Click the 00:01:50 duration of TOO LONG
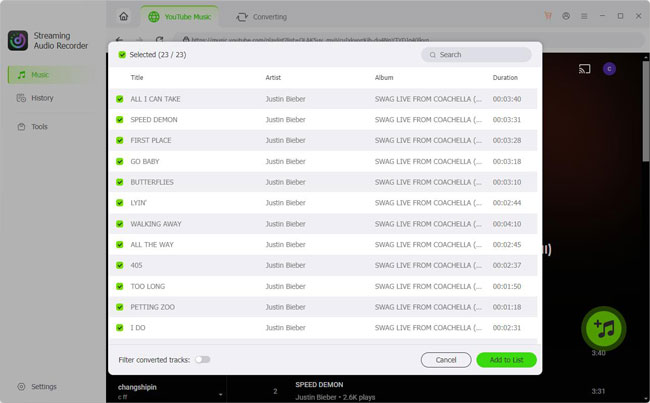This screenshot has height=403, width=650. [x=507, y=286]
